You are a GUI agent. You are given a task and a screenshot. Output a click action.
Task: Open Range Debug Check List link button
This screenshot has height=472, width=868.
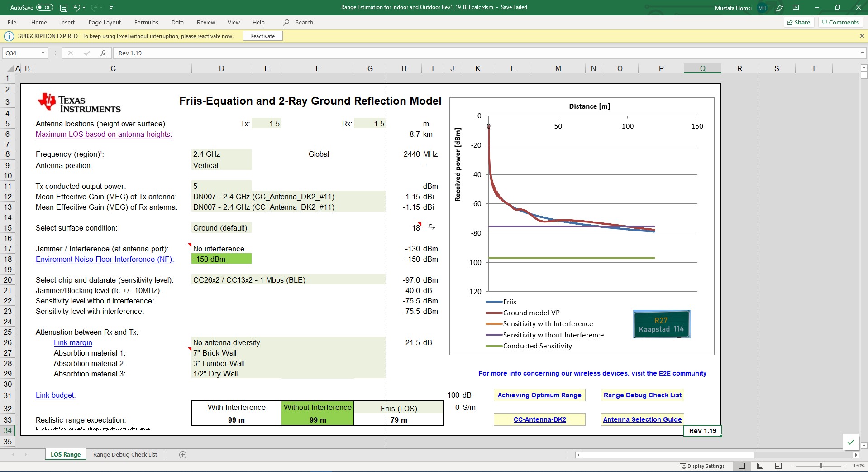coord(643,395)
